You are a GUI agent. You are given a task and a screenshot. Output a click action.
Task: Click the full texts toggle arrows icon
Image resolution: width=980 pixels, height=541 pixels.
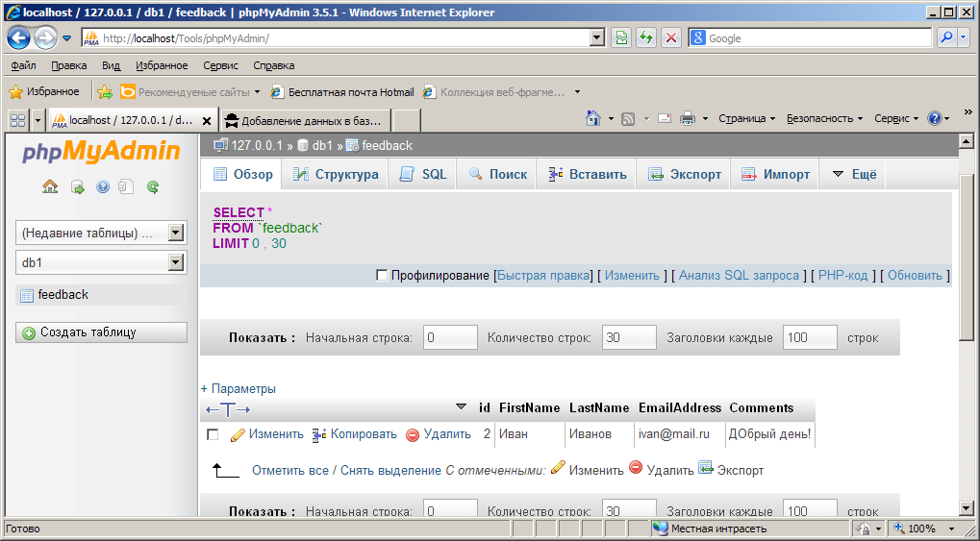click(228, 409)
